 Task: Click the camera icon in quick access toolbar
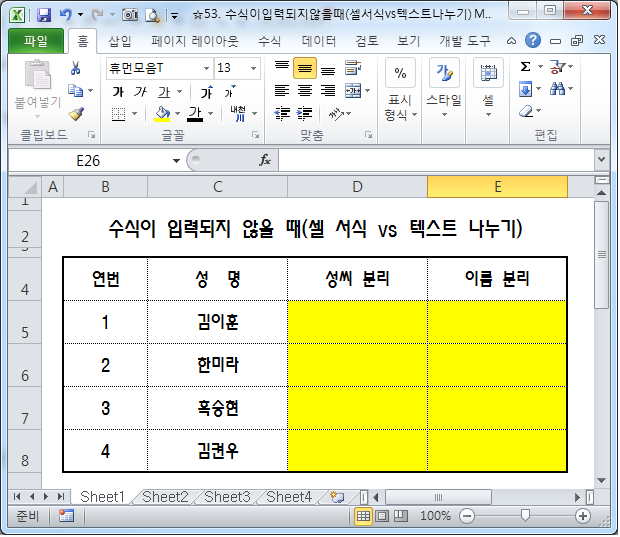point(130,15)
